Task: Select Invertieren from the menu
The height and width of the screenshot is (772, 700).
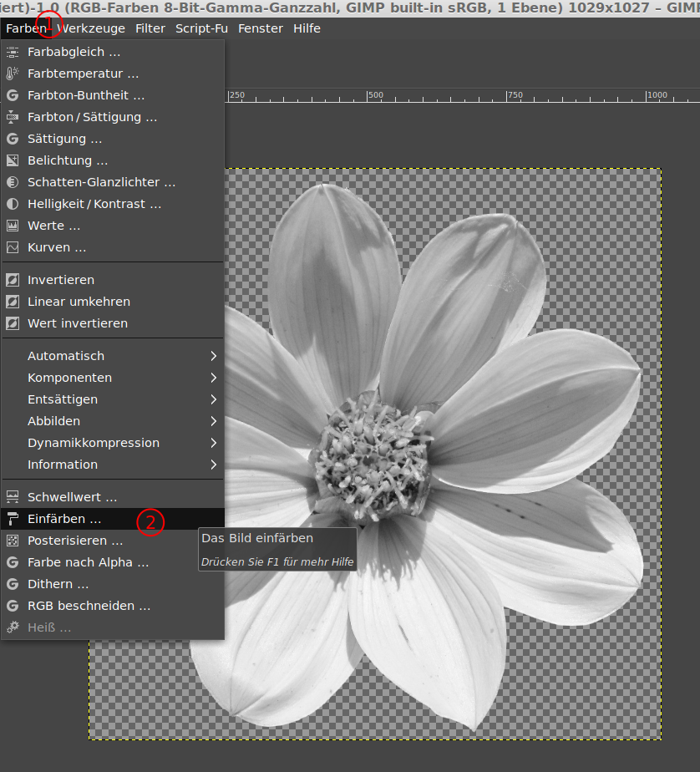Action: (x=61, y=280)
